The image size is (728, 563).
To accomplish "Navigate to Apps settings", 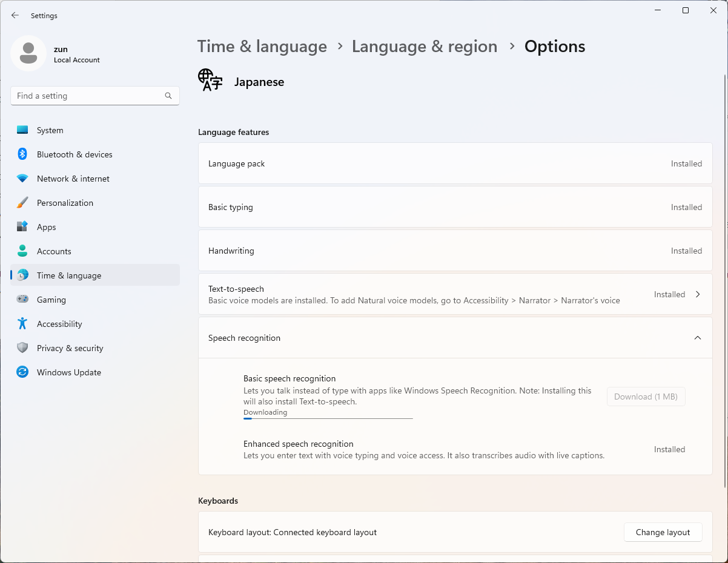I will pyautogui.click(x=95, y=227).
